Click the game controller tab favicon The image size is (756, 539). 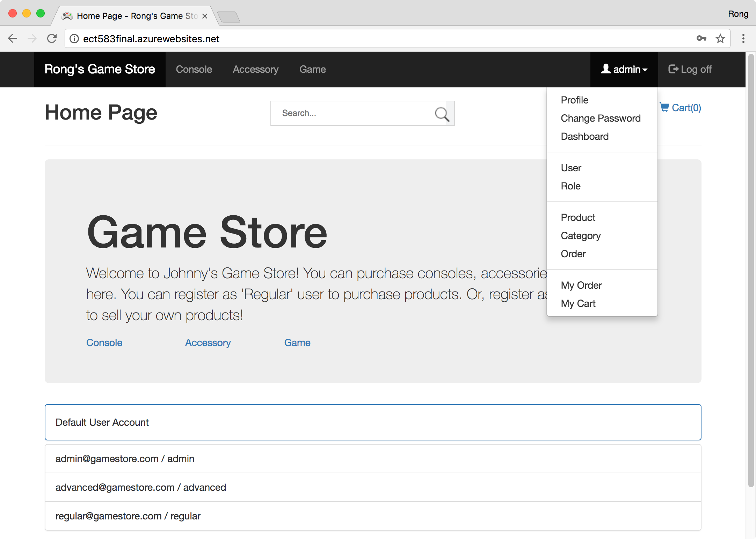(67, 16)
